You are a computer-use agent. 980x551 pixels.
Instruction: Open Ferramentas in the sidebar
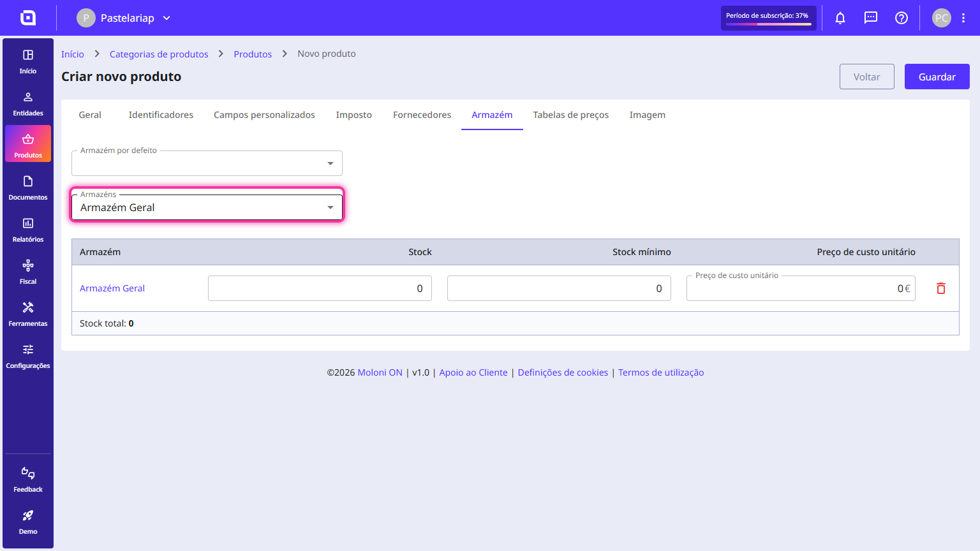pyautogui.click(x=28, y=314)
